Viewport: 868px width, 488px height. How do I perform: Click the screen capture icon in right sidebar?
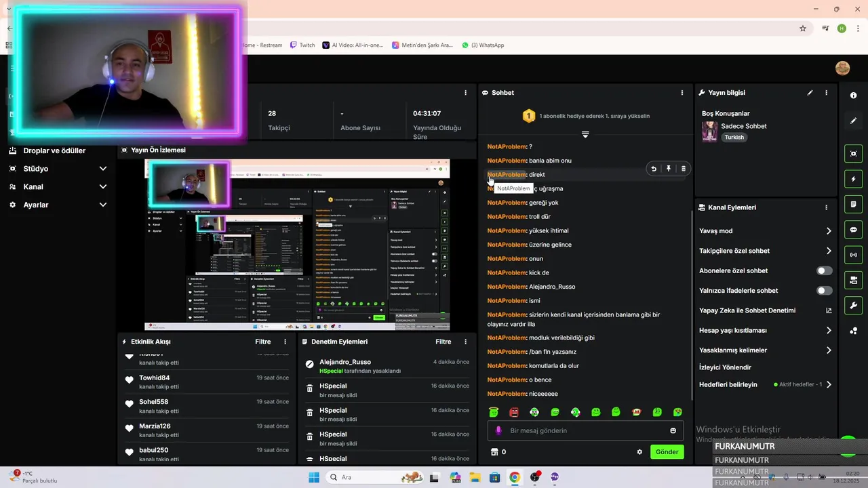[853, 154]
